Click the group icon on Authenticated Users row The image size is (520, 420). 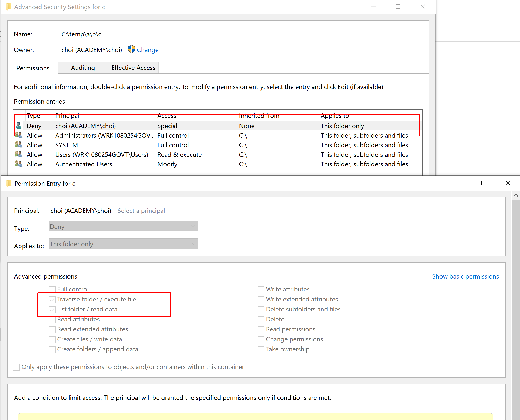[19, 164]
